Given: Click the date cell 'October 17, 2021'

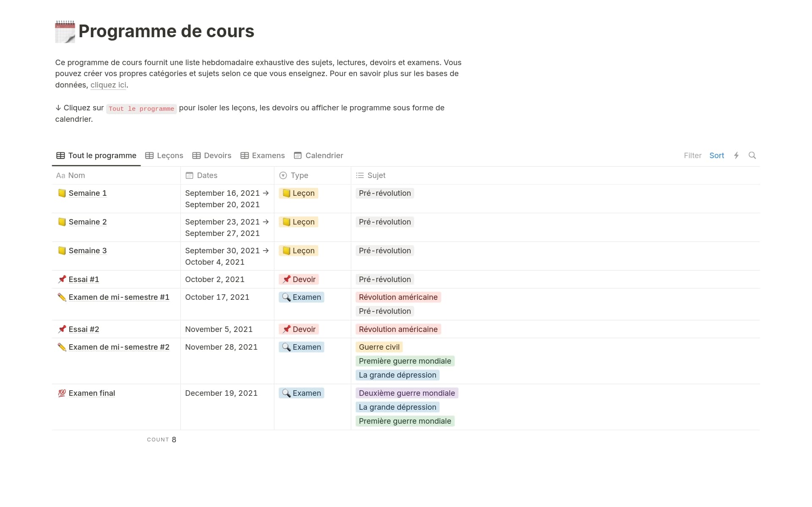Looking at the screenshot, I should click(x=217, y=297).
